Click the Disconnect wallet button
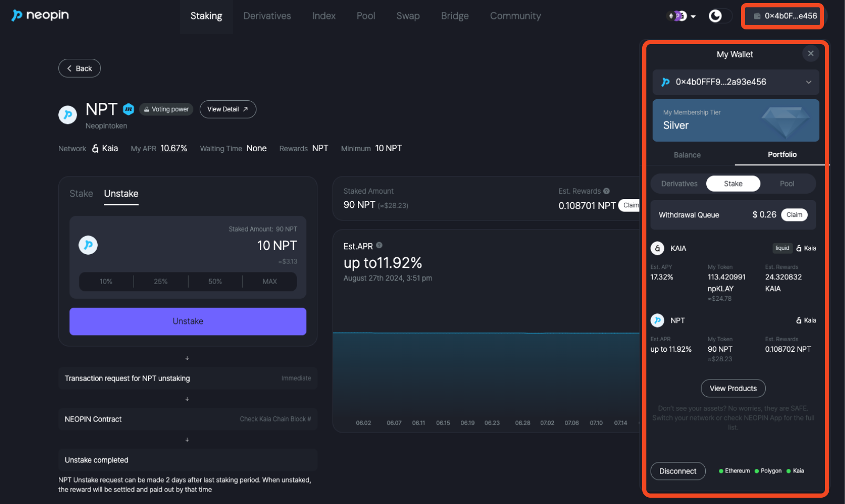845x504 pixels. tap(677, 471)
